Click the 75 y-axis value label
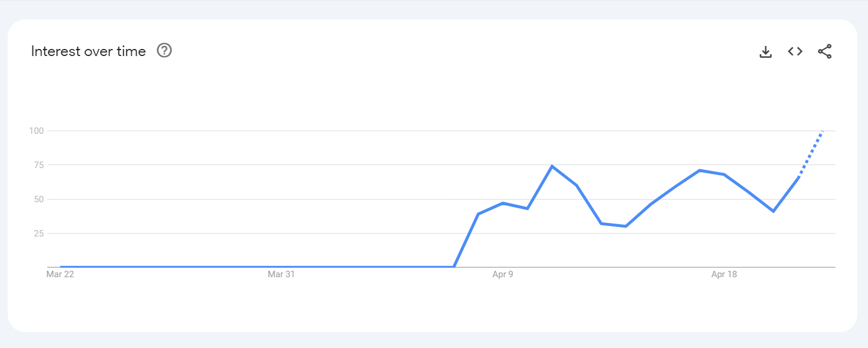 coord(40,165)
